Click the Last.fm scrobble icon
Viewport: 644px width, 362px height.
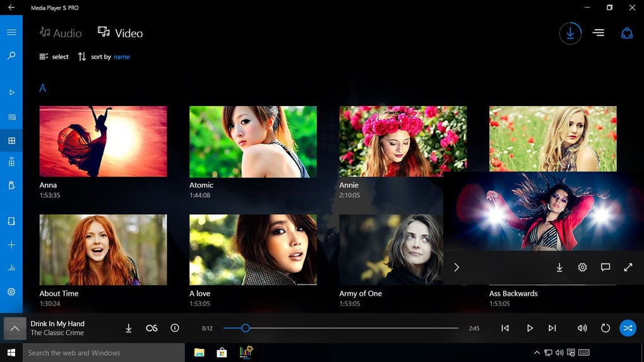click(x=152, y=328)
